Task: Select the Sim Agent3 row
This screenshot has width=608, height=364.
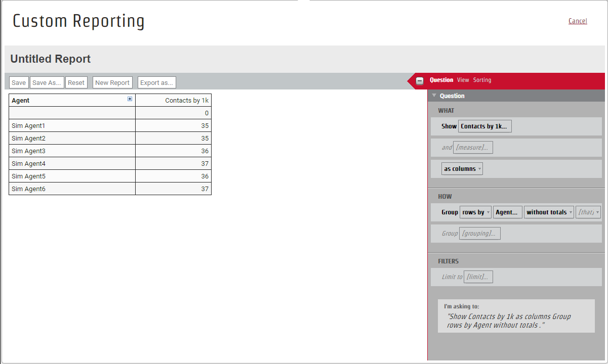Action: click(x=72, y=151)
